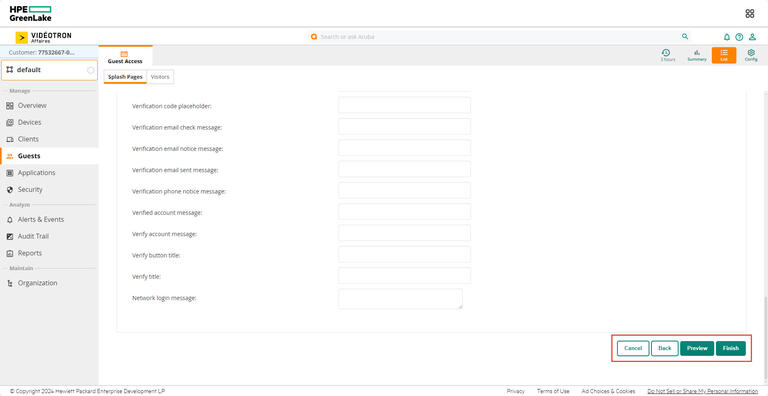The image size is (768, 396).
Task: Open the GreenLake apps grid icon
Action: pos(749,14)
